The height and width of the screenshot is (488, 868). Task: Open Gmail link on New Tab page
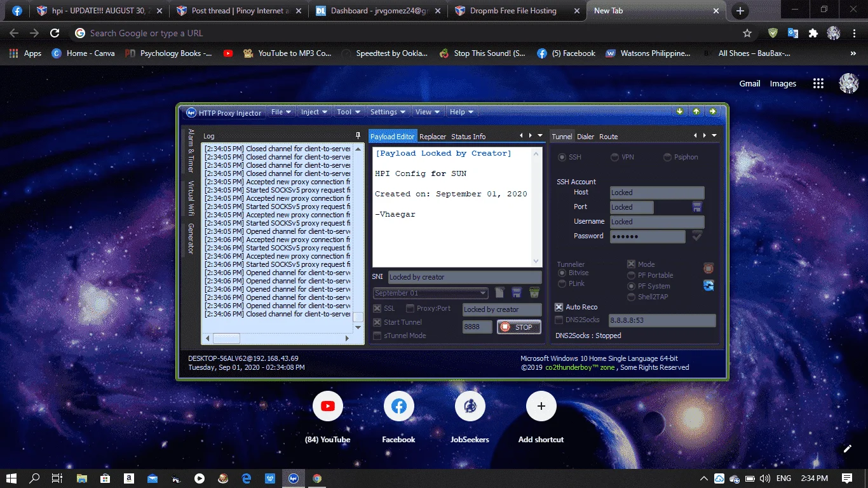pyautogui.click(x=750, y=84)
